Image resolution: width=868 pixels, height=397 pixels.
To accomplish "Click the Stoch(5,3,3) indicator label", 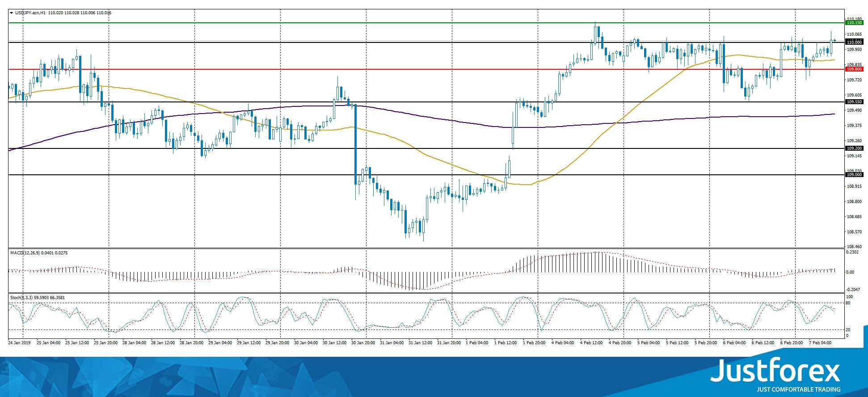I will (x=22, y=298).
